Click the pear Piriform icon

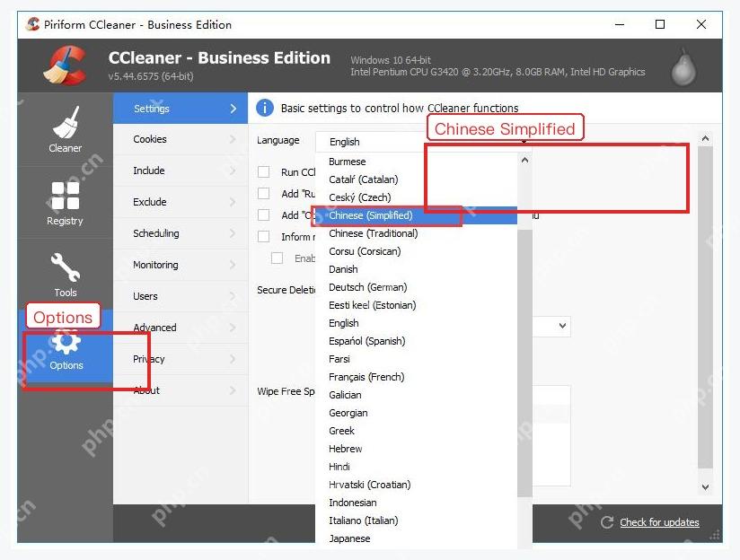pos(683,66)
